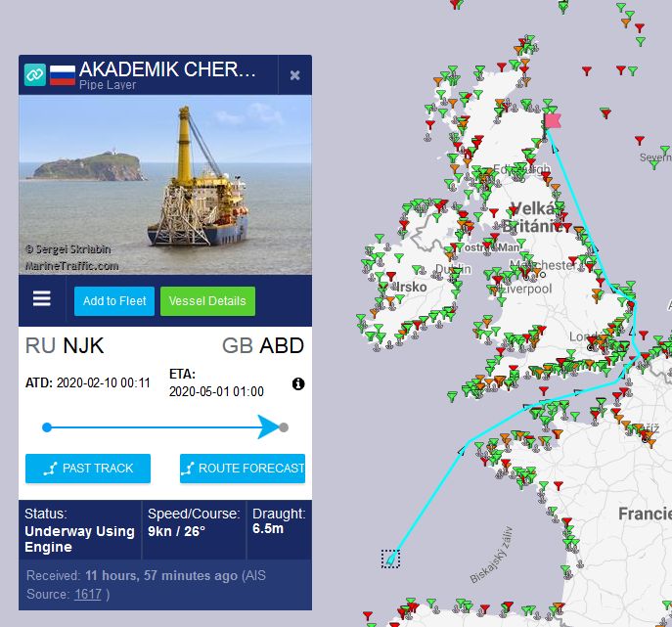Click destination port GB ABD
672x627 pixels.
[263, 345]
